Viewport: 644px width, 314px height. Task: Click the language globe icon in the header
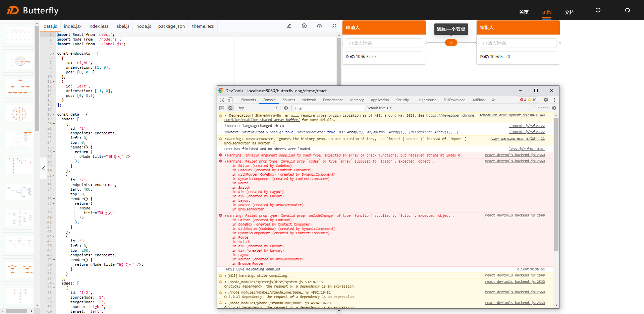click(598, 10)
